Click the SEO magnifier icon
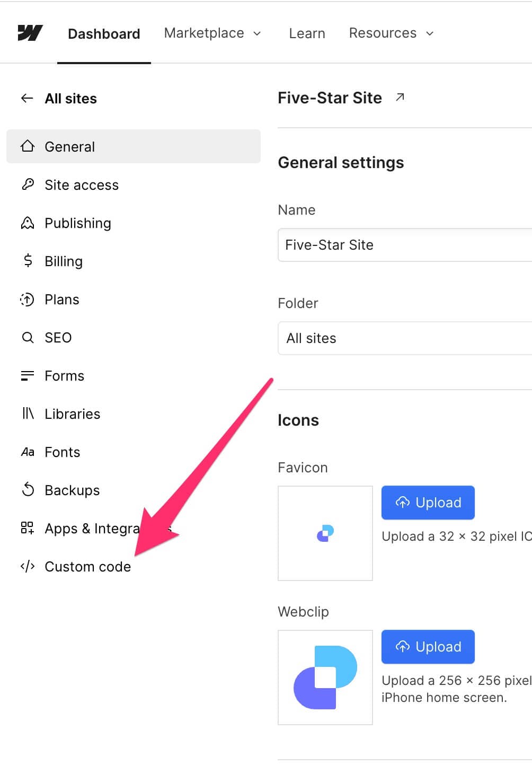 [28, 337]
